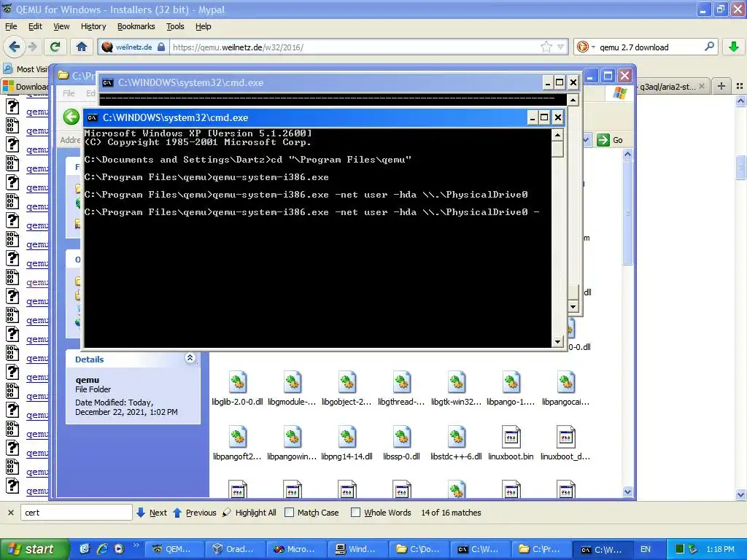This screenshot has width=747, height=560.
Task: Close the find bar with the X
Action: tap(10, 513)
